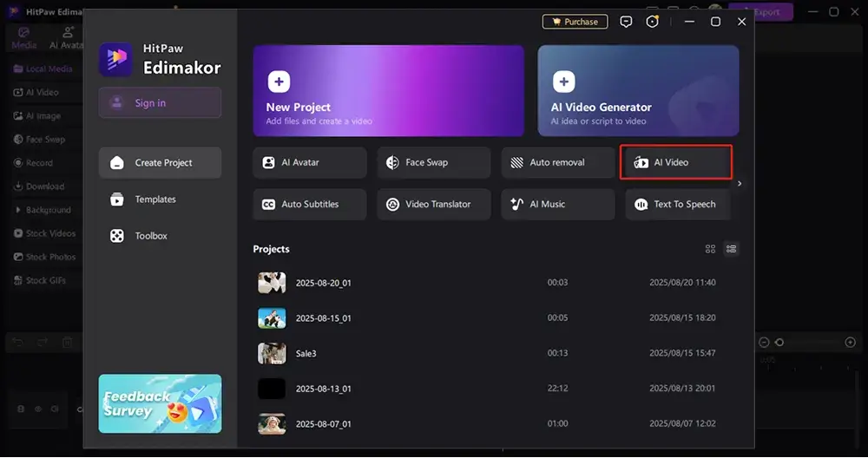Click Stock Videos in the background sidebar
This screenshot has width=868, height=458.
(44, 233)
